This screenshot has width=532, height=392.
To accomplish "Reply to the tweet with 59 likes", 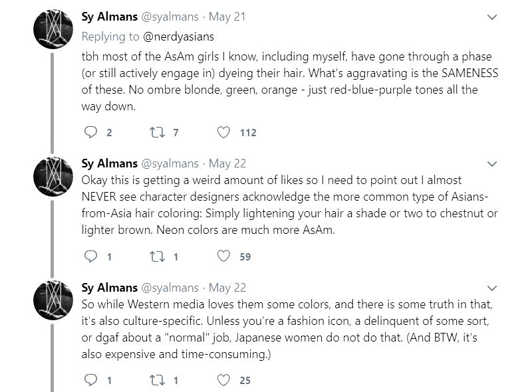I will pos(92,256).
